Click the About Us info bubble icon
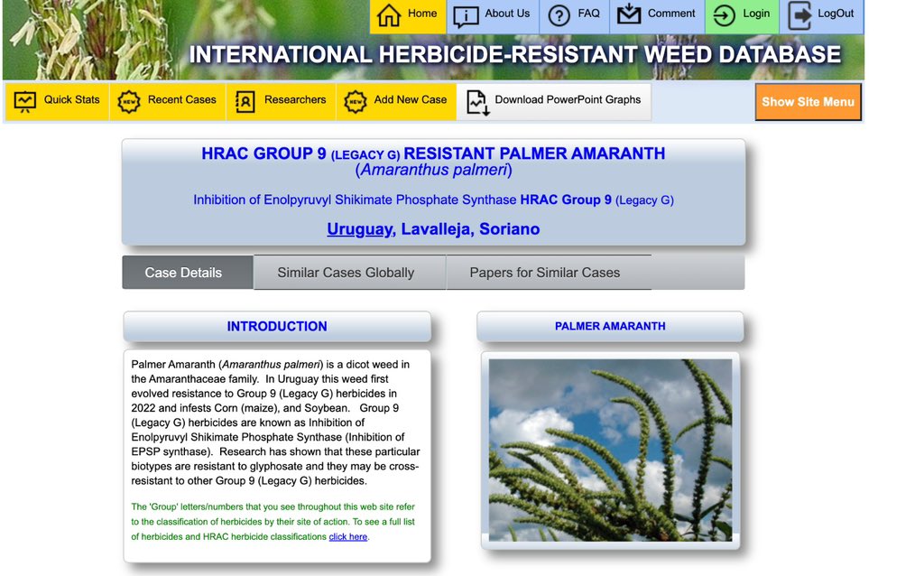The image size is (924, 576). pyautogui.click(x=466, y=16)
